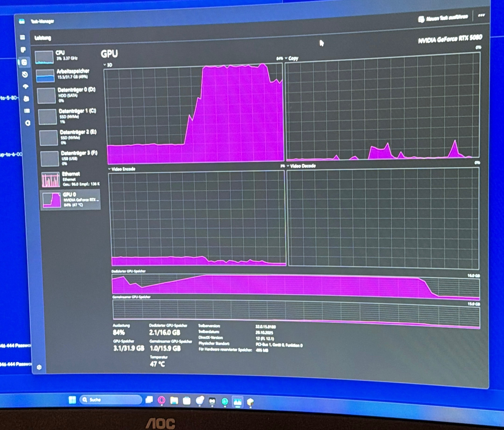This screenshot has width=504, height=430.
Task: Open the App history icon
Action: pos(25,74)
